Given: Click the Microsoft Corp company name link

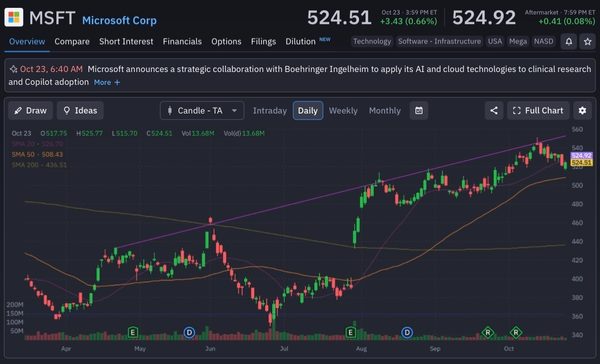Looking at the screenshot, I should pos(119,20).
